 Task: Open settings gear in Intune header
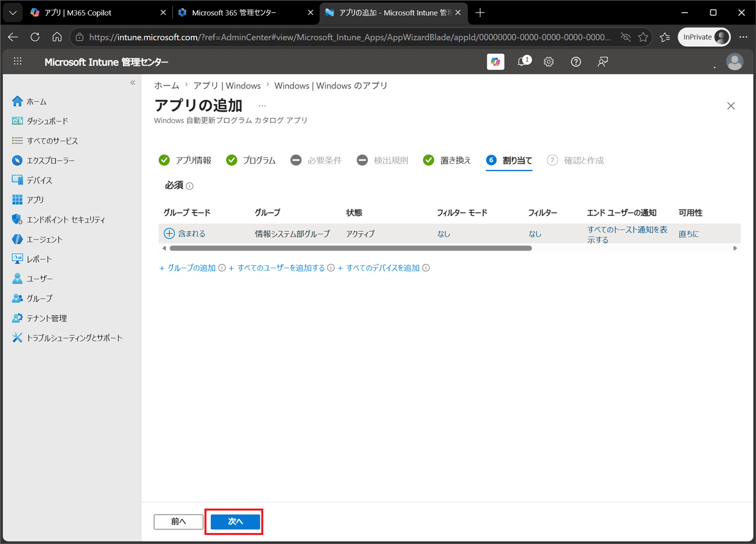pos(548,62)
